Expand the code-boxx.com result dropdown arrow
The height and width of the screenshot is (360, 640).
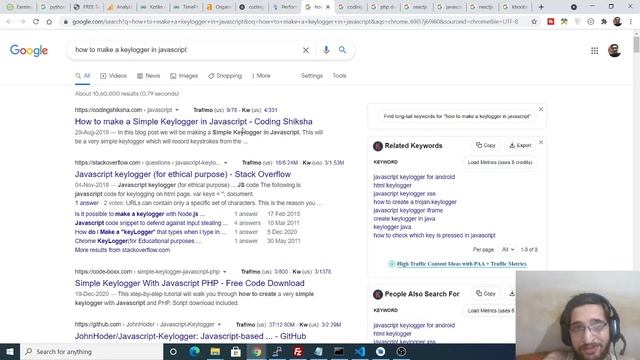224,272
